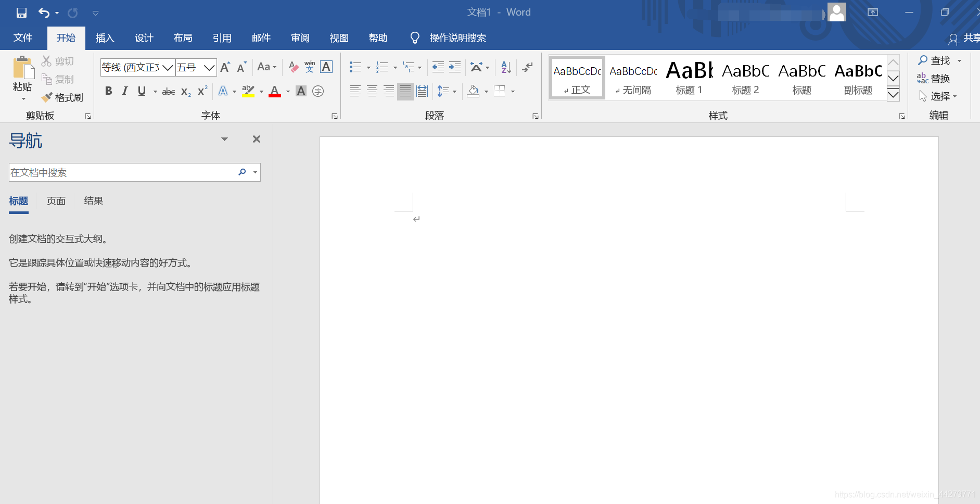Align text to the right
Viewport: 980px width, 504px height.
(389, 92)
